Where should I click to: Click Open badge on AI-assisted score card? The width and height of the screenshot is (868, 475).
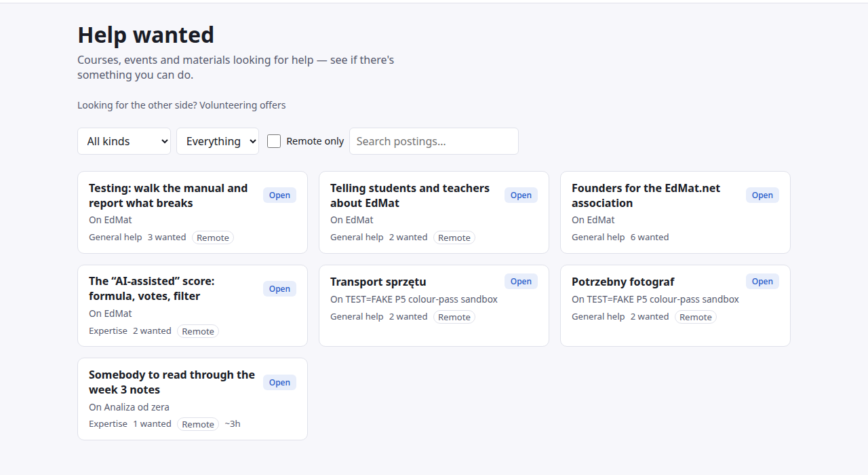pyautogui.click(x=279, y=289)
